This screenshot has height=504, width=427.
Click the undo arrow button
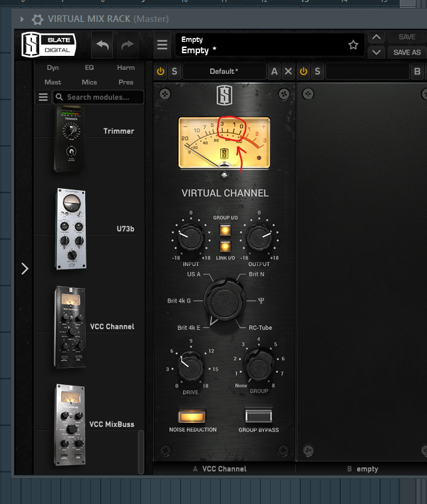point(102,45)
